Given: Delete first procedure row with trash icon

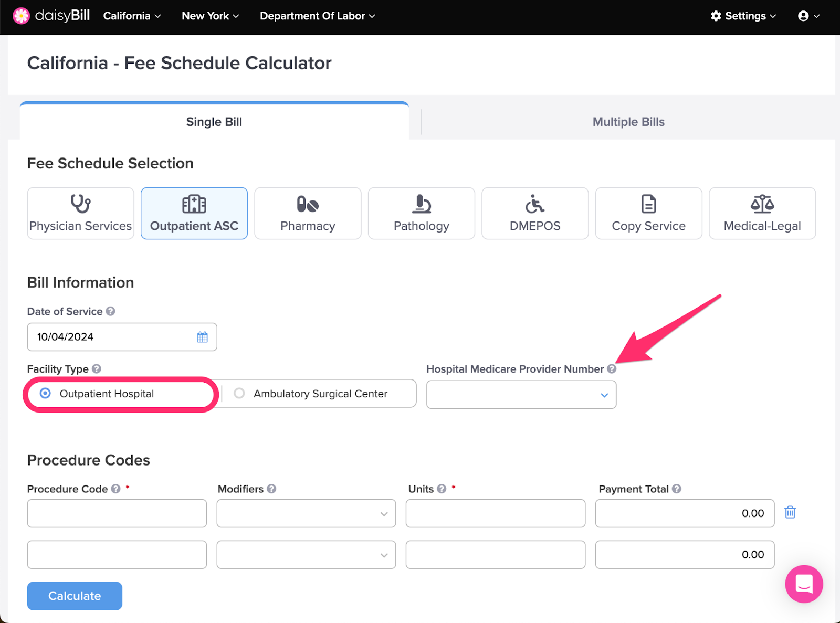Looking at the screenshot, I should click(x=790, y=512).
